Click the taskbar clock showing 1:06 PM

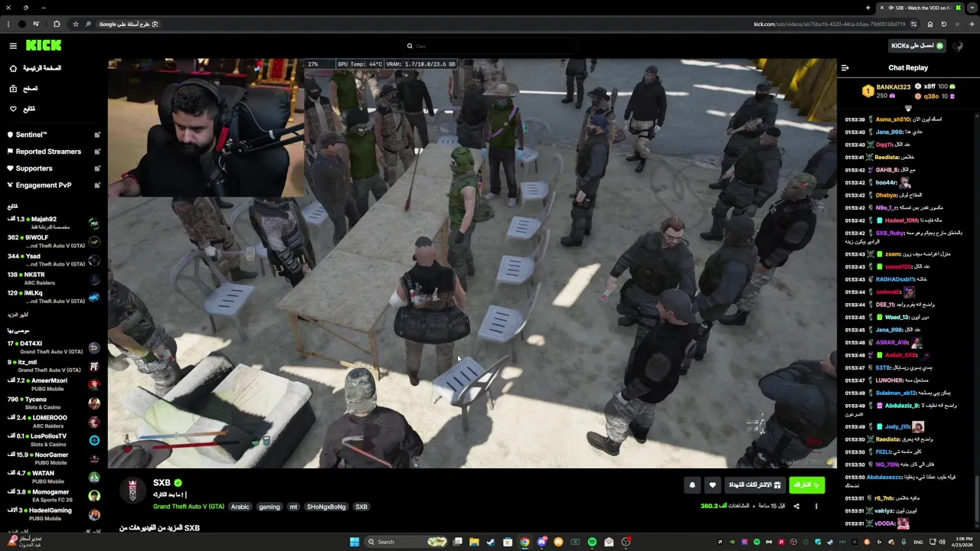[x=963, y=542]
